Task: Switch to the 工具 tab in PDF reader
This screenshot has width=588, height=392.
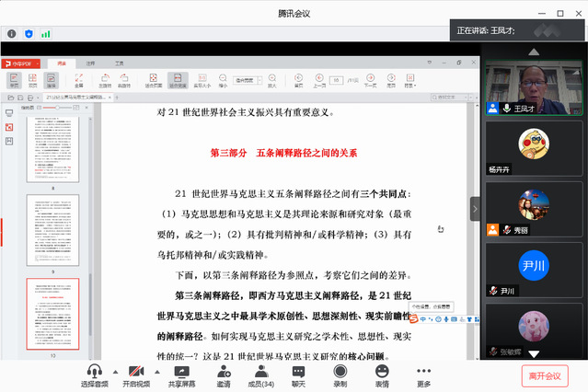Action: pos(119,63)
